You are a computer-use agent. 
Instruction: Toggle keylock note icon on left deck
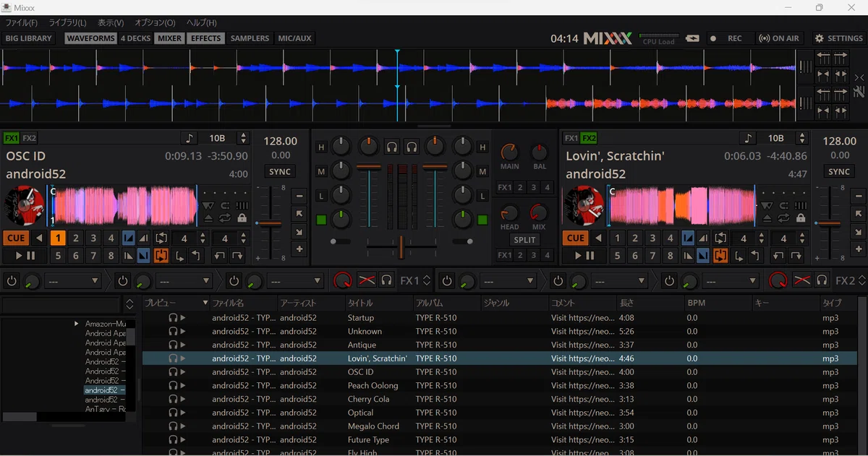pyautogui.click(x=190, y=138)
